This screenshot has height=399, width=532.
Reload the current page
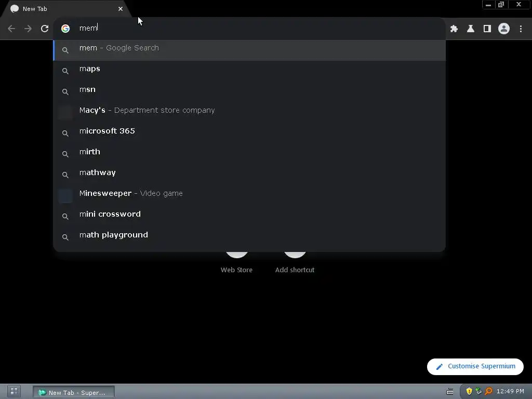coord(45,29)
